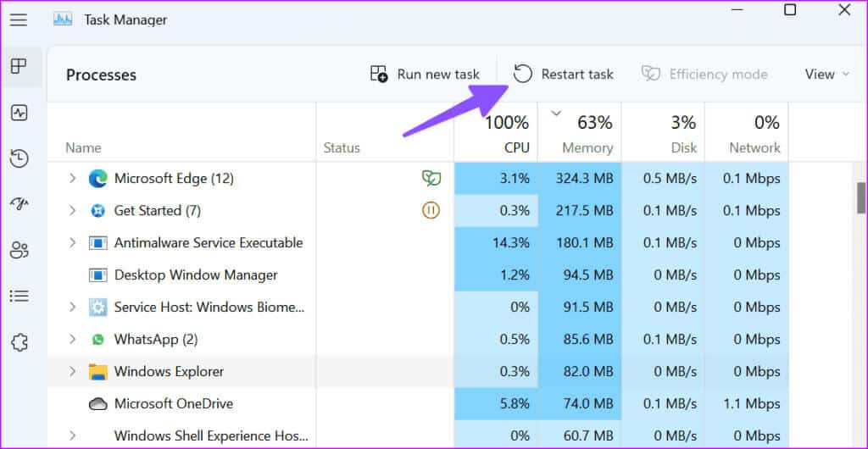Select the Microsoft OneDrive process row
This screenshot has width=868, height=449.
pos(173,404)
